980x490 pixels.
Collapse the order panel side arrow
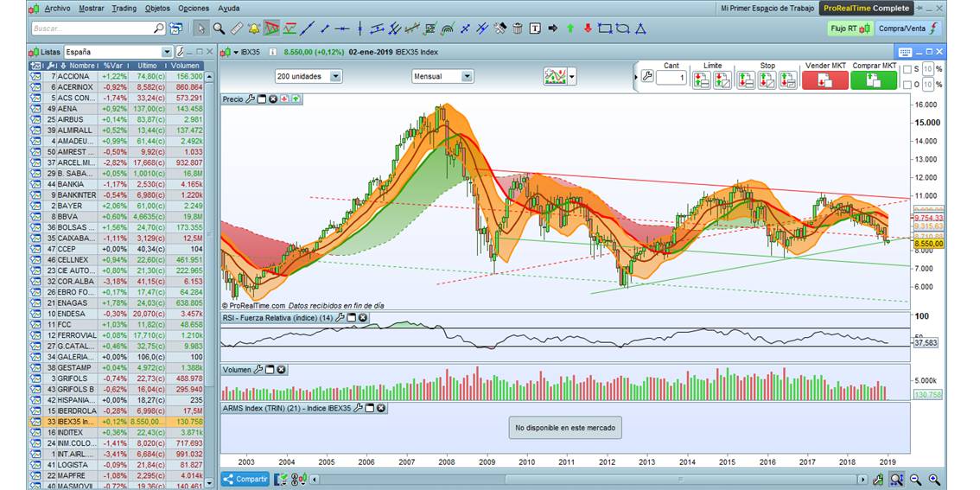pyautogui.click(x=636, y=78)
